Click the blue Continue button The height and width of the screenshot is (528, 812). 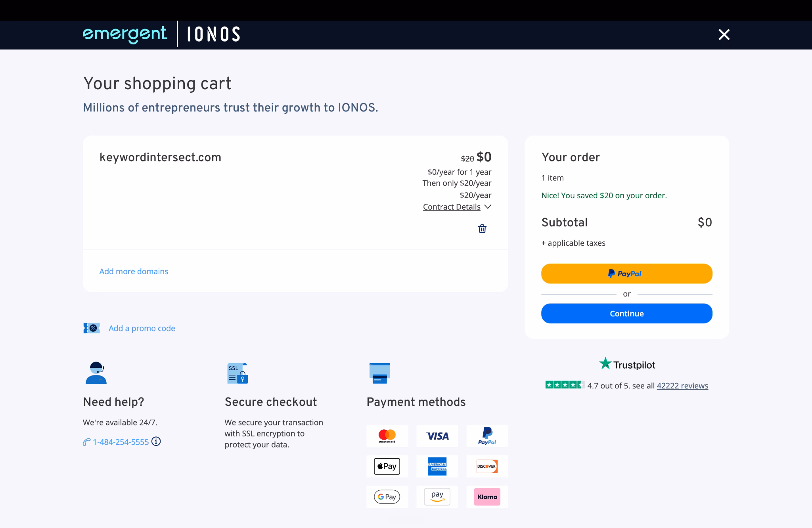pyautogui.click(x=626, y=314)
